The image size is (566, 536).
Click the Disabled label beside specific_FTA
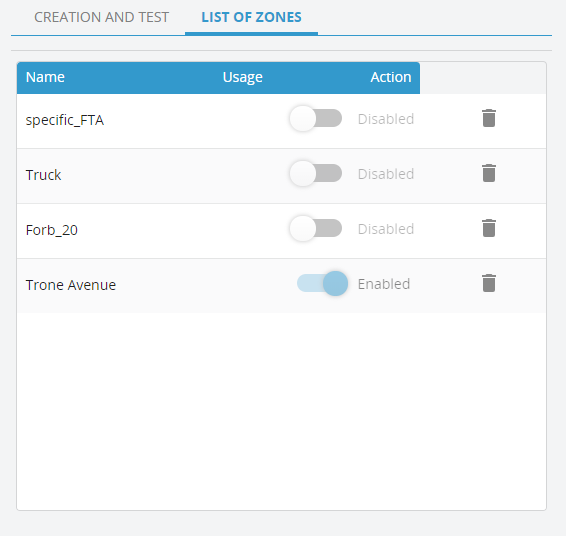tap(386, 119)
